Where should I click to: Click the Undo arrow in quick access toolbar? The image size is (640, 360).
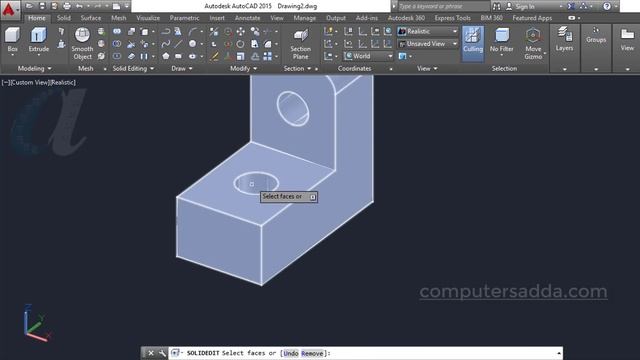(x=80, y=6)
